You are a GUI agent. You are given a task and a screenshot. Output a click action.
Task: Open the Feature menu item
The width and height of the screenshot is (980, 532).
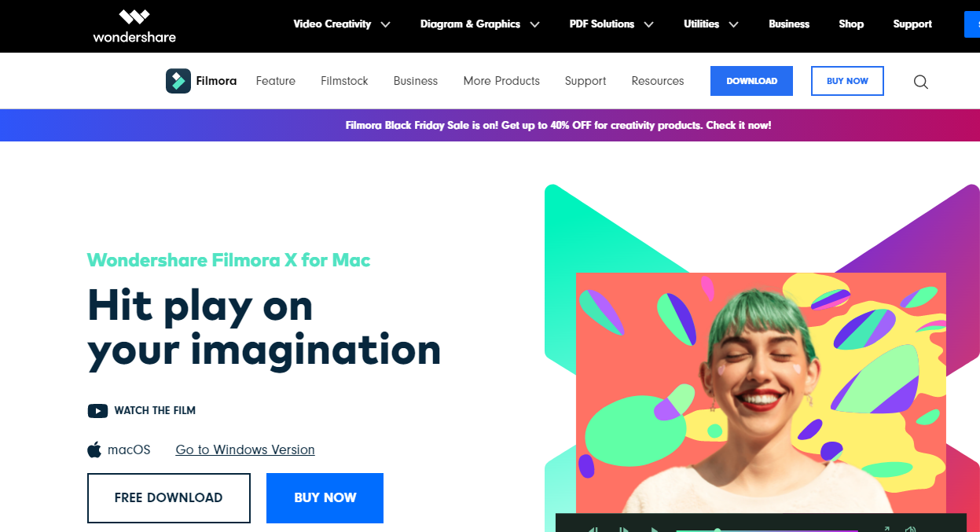coord(276,81)
